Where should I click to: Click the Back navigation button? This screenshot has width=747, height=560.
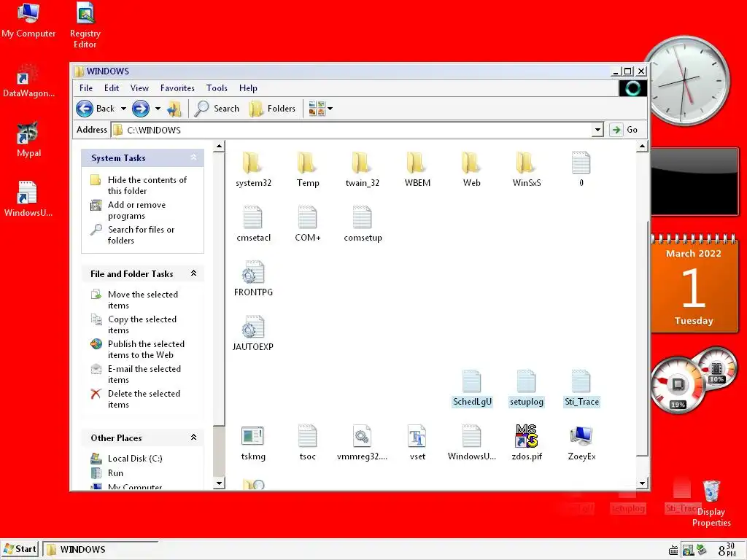click(x=96, y=109)
